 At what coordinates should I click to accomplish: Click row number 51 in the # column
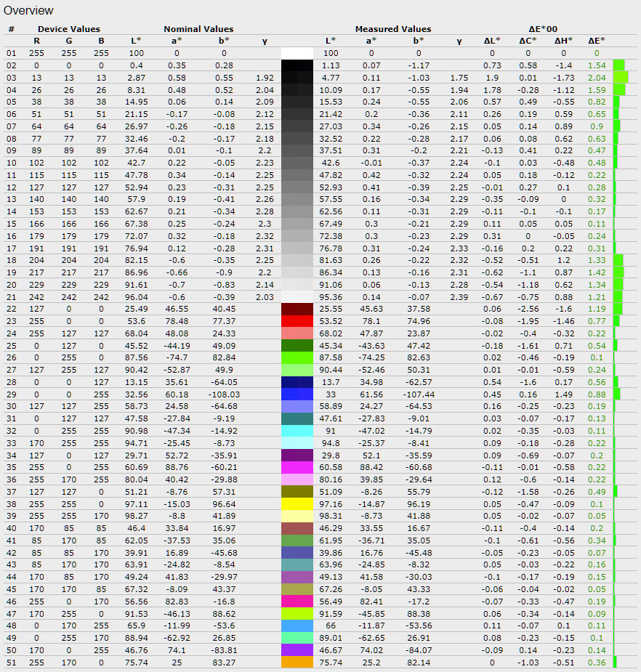click(11, 662)
